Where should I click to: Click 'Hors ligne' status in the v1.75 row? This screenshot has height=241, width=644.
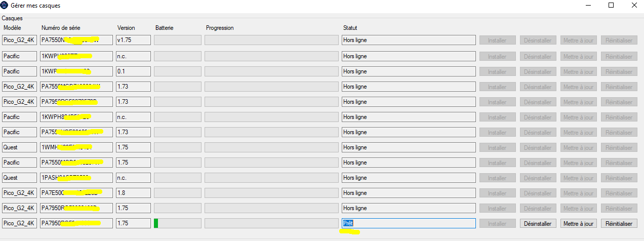tap(409, 40)
